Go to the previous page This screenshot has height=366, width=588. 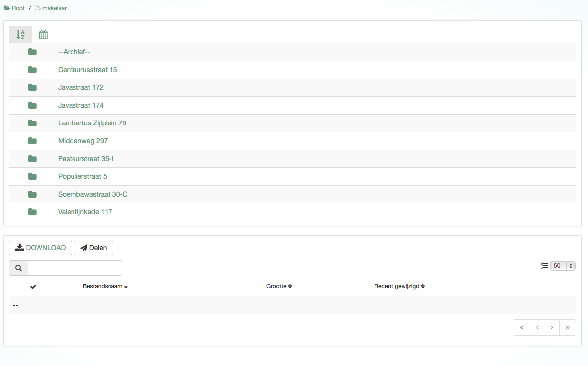click(537, 327)
